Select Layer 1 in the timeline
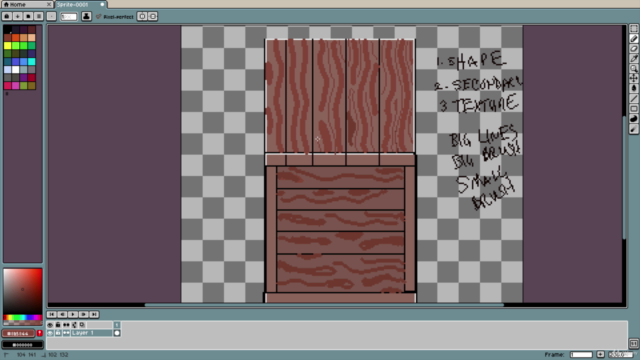Image resolution: width=640 pixels, height=360 pixels. (x=91, y=333)
